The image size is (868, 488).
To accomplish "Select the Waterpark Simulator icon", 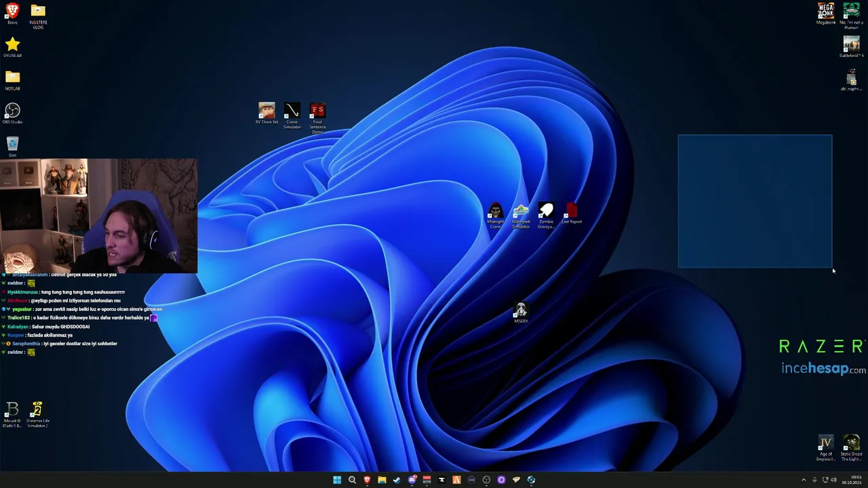I will click(x=521, y=216).
